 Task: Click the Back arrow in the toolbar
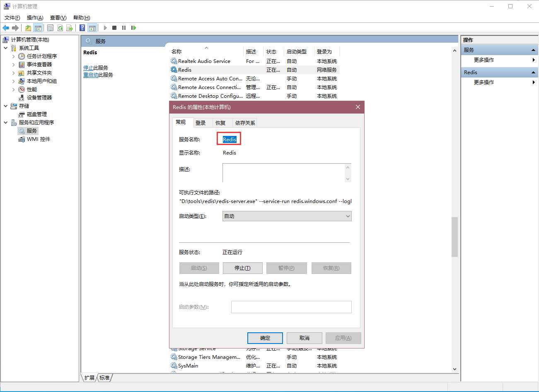pyautogui.click(x=6, y=28)
